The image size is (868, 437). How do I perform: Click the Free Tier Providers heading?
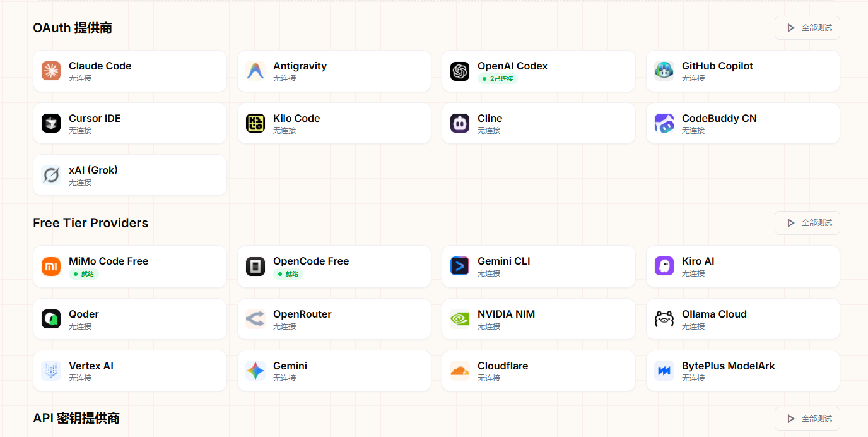91,223
